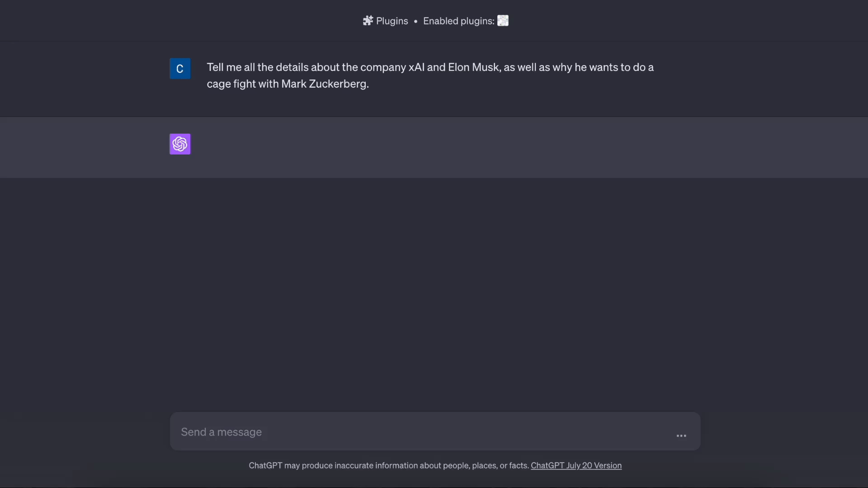Click the Send a message input field
The width and height of the screenshot is (868, 488).
click(407, 432)
